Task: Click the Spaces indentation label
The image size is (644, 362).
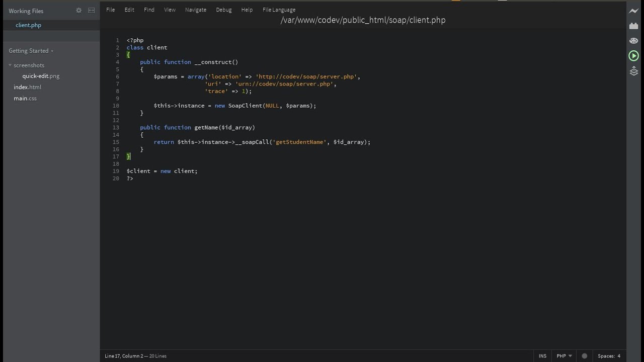Action: pyautogui.click(x=605, y=356)
